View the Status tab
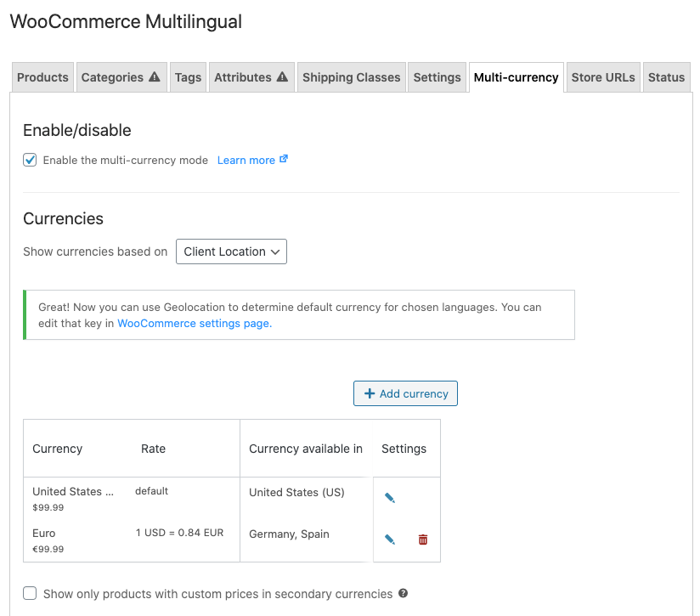The height and width of the screenshot is (616, 700). pyautogui.click(x=666, y=77)
